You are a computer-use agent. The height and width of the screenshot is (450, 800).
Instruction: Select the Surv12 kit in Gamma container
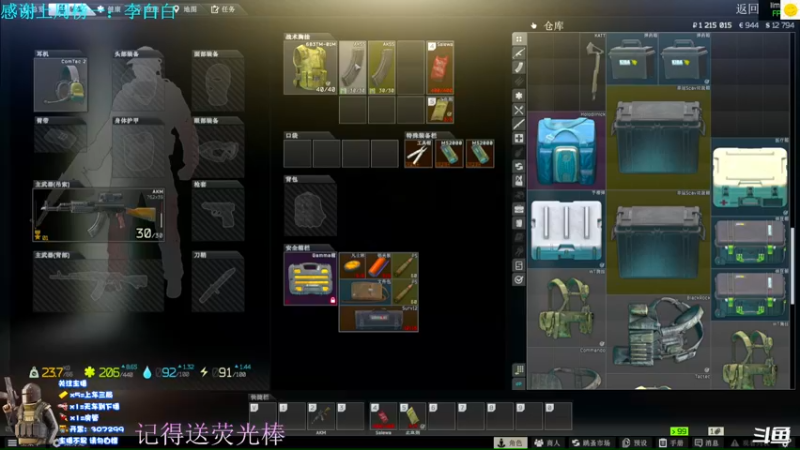(379, 318)
